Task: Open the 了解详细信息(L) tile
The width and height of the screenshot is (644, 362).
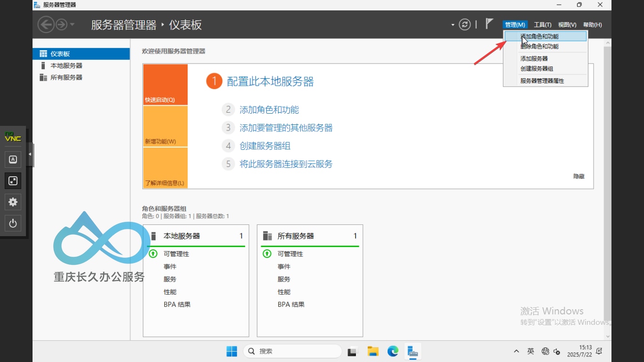Action: [165, 168]
